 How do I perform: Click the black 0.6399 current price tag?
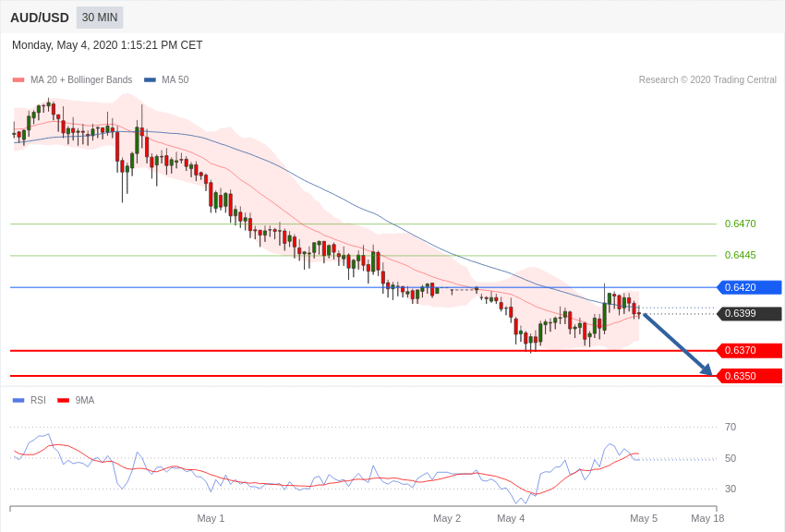[750, 313]
